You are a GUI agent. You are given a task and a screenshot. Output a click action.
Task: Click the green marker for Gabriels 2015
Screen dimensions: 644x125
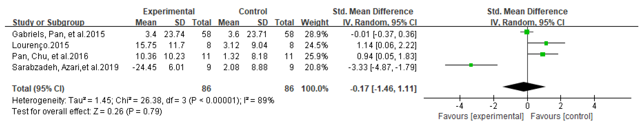click(x=527, y=32)
